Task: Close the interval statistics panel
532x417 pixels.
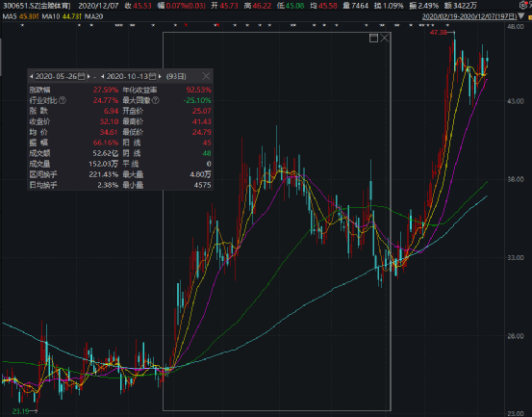Action: pyautogui.click(x=206, y=76)
